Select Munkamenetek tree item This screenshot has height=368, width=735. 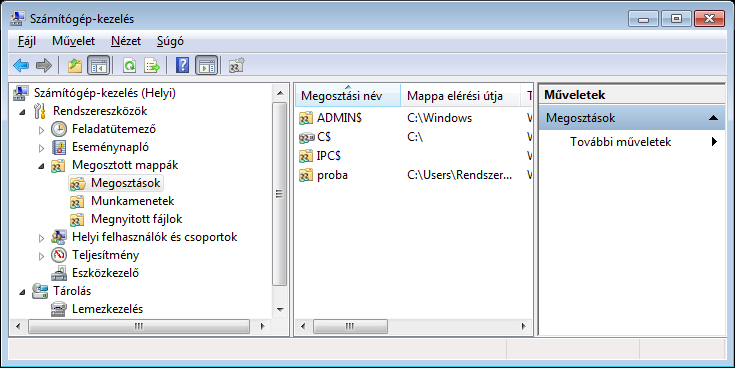[x=133, y=201]
